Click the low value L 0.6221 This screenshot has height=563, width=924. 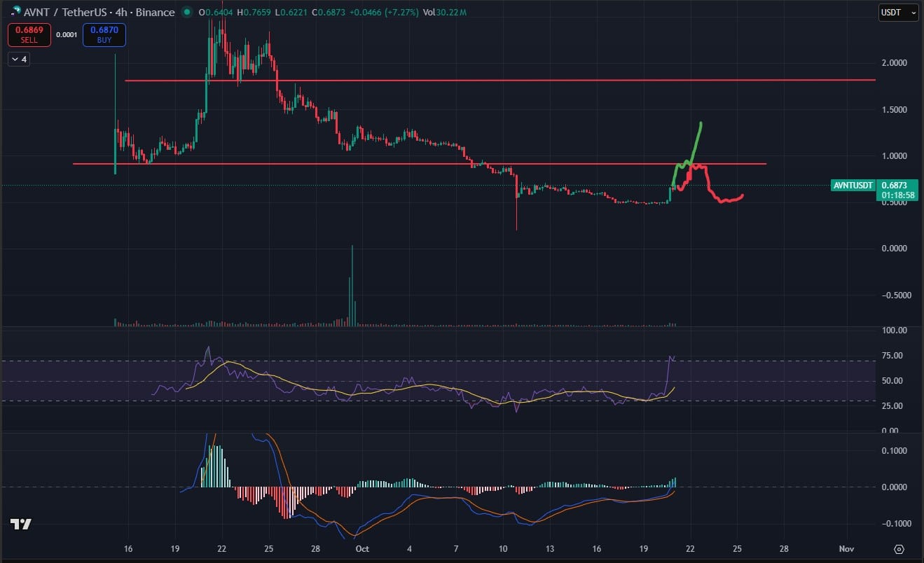[290, 12]
